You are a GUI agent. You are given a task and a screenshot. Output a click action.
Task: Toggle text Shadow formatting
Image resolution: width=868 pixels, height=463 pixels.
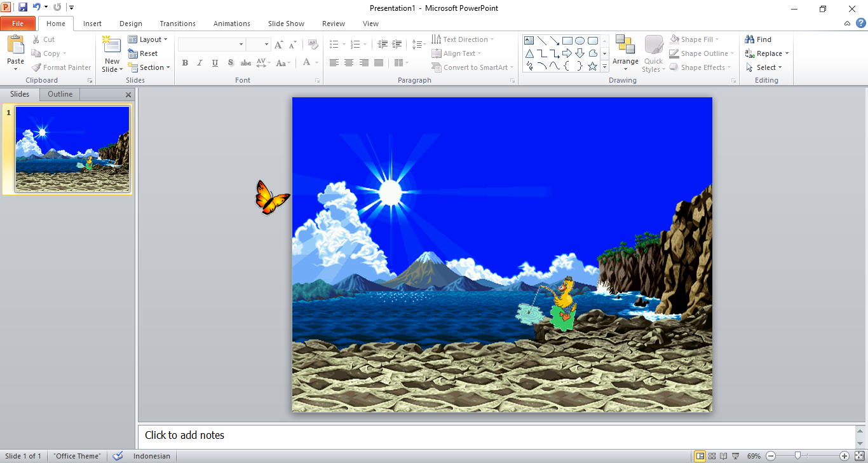pyautogui.click(x=230, y=62)
